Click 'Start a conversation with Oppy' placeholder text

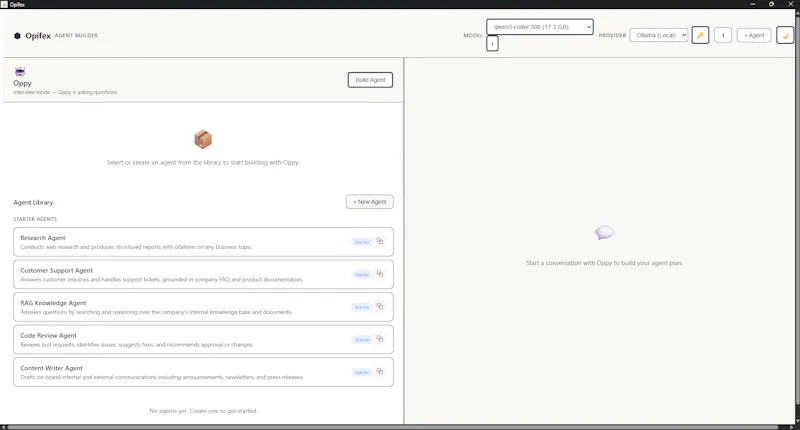(x=604, y=263)
